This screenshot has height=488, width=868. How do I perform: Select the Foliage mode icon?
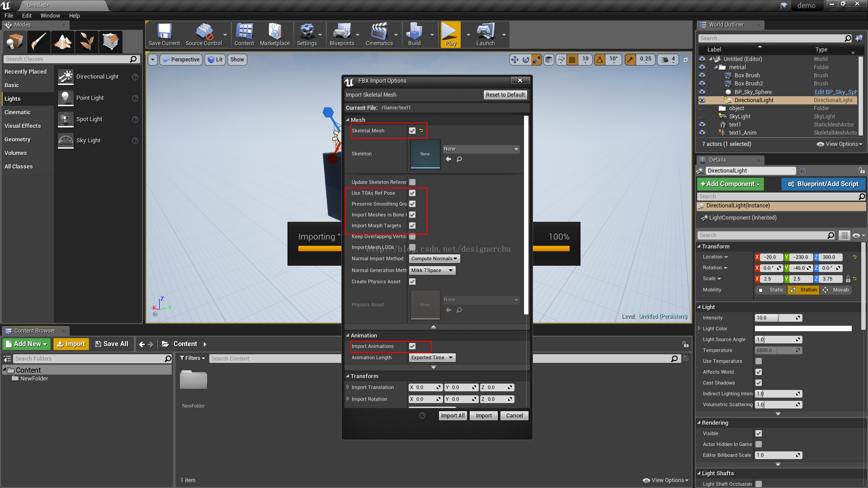[87, 42]
